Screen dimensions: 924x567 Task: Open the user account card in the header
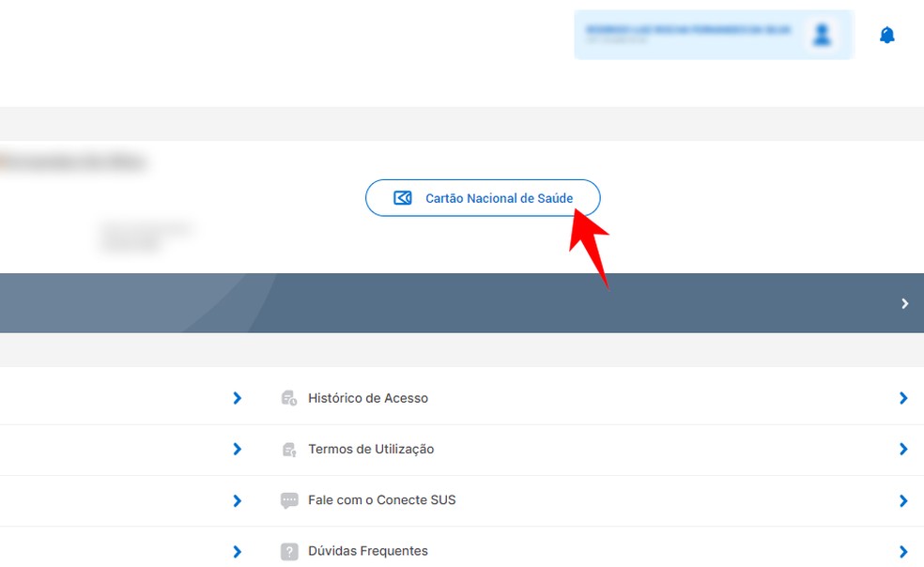[714, 34]
